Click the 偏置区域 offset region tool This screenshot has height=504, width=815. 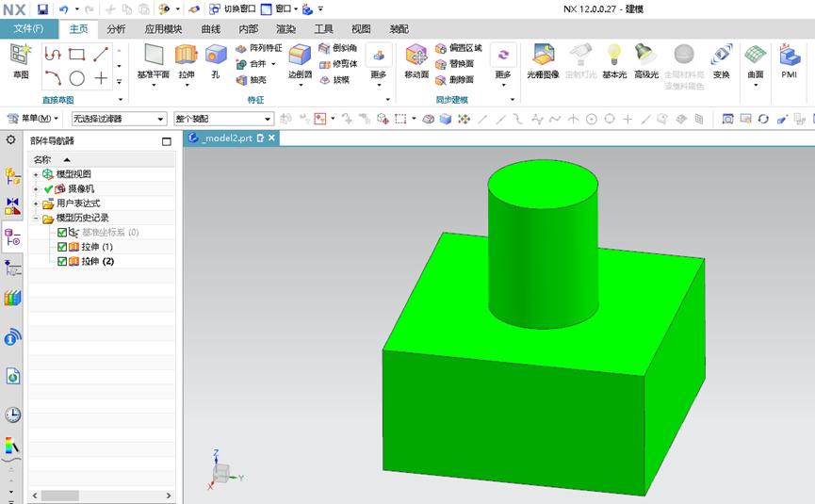(x=459, y=48)
